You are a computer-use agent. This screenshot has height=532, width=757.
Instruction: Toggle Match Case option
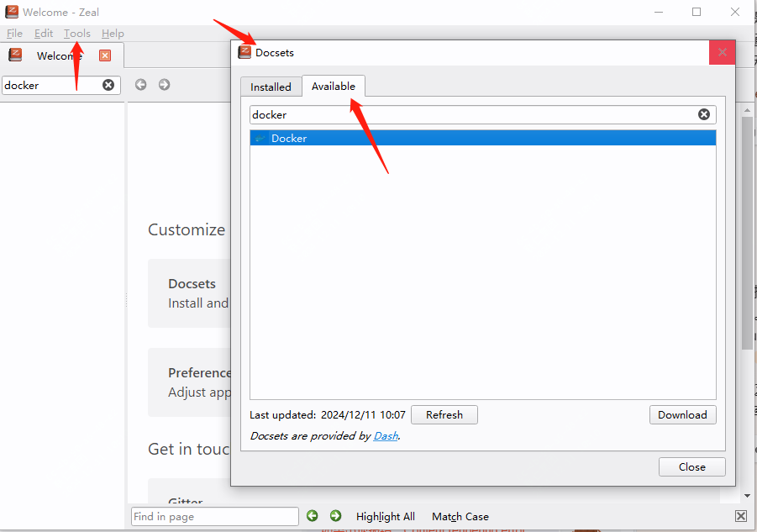click(x=460, y=517)
